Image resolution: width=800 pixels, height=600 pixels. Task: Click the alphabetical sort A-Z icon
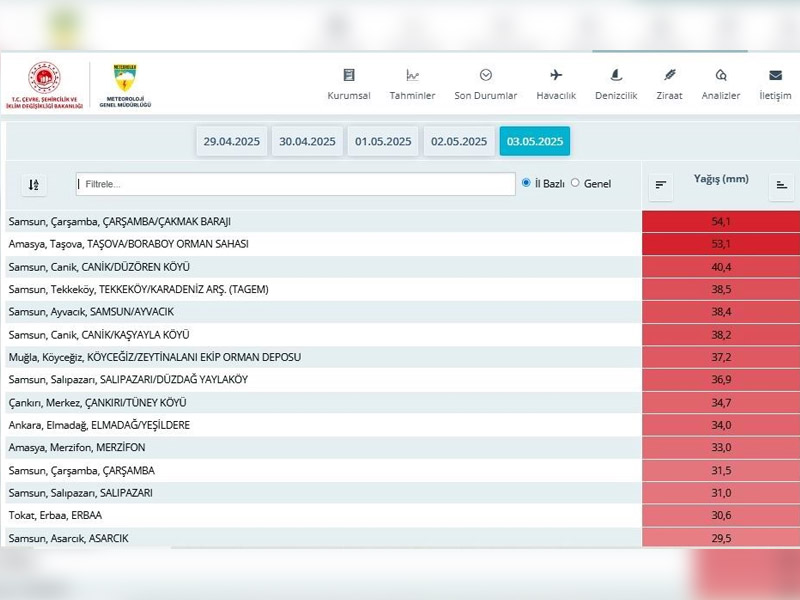coord(34,185)
